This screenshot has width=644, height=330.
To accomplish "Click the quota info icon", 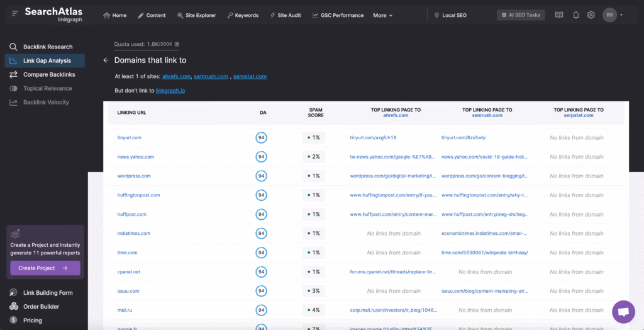I will click(x=177, y=44).
